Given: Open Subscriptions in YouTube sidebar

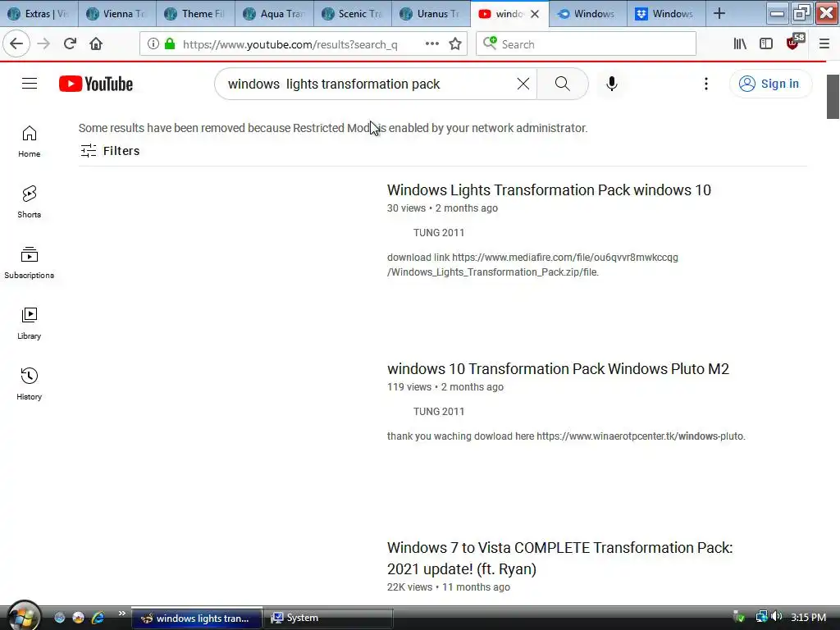Looking at the screenshot, I should click(30, 262).
